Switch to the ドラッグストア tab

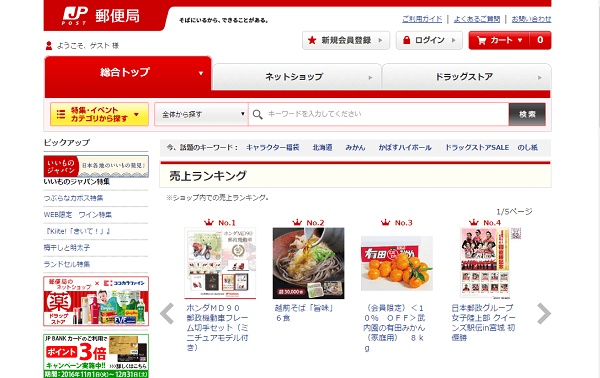466,77
